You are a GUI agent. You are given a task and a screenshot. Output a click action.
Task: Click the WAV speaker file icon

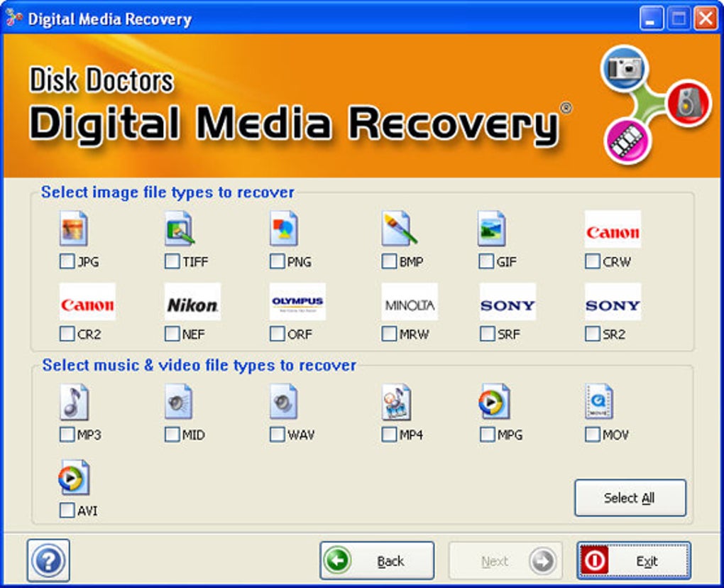(x=283, y=401)
